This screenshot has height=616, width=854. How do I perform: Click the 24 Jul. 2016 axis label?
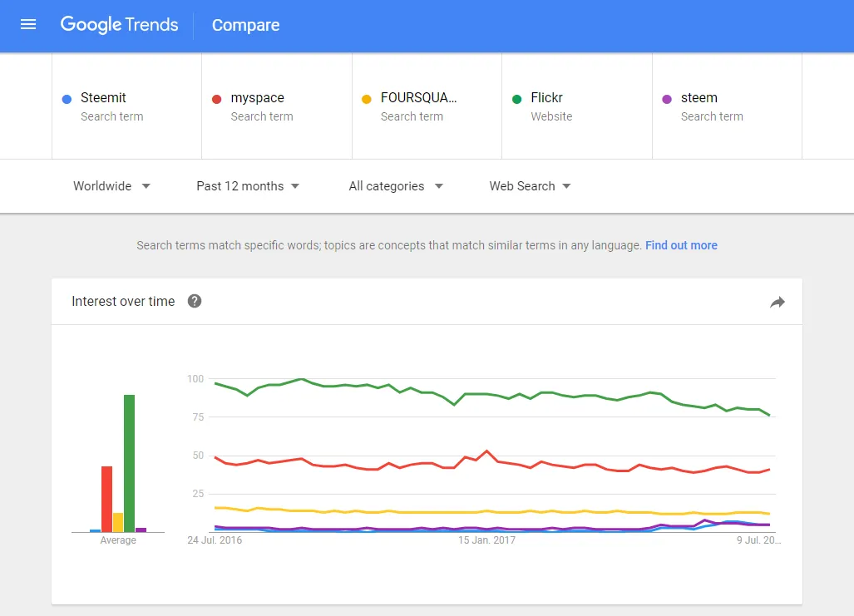coord(215,540)
